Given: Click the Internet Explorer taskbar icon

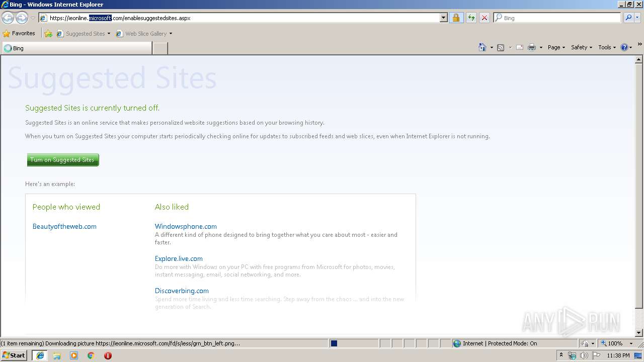Looking at the screenshot, I should pos(40,355).
